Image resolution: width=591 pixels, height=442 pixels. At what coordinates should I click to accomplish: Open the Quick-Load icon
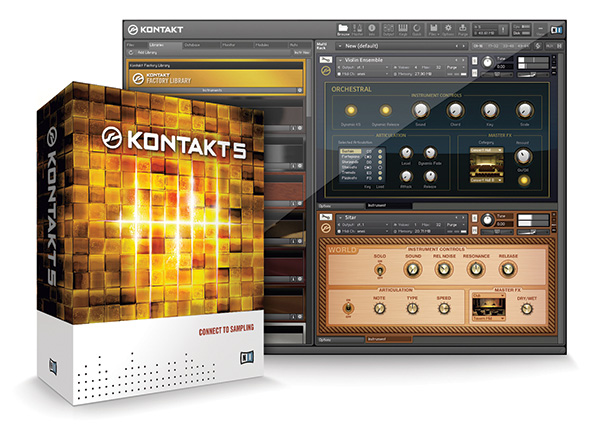point(417,29)
